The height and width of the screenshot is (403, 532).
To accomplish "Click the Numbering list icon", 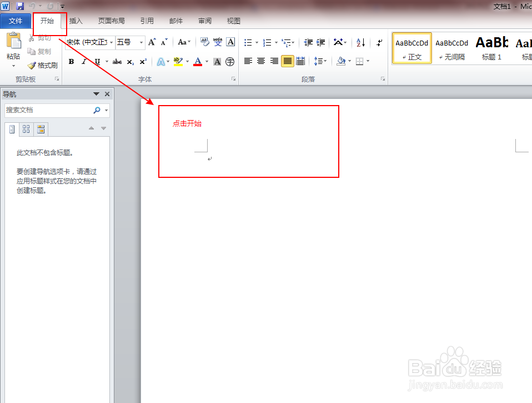I will tap(267, 42).
